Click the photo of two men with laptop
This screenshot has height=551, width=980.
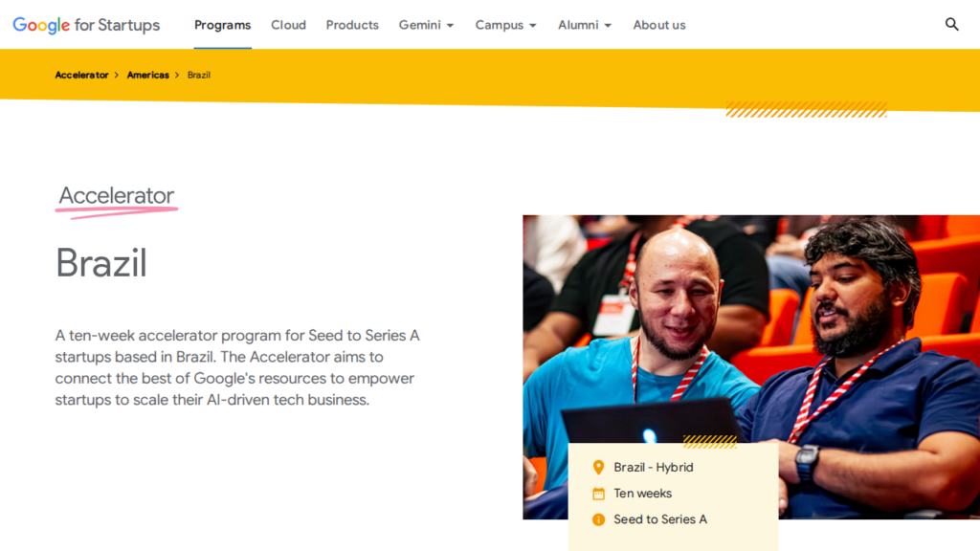coord(751,366)
